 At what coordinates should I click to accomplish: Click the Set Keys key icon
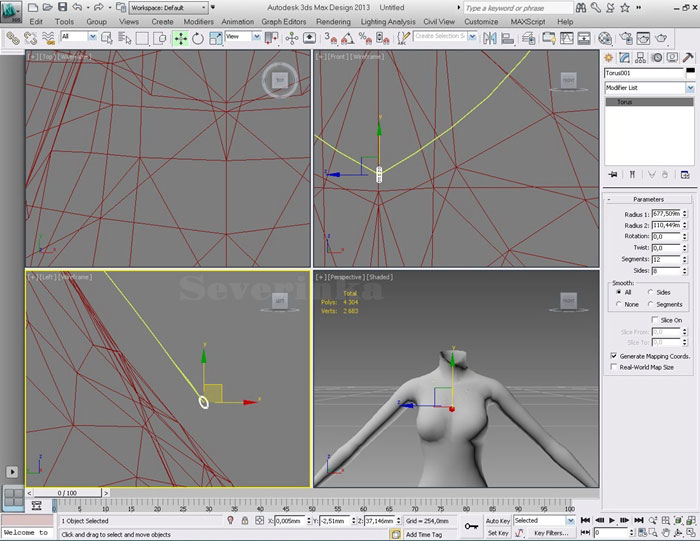click(471, 526)
